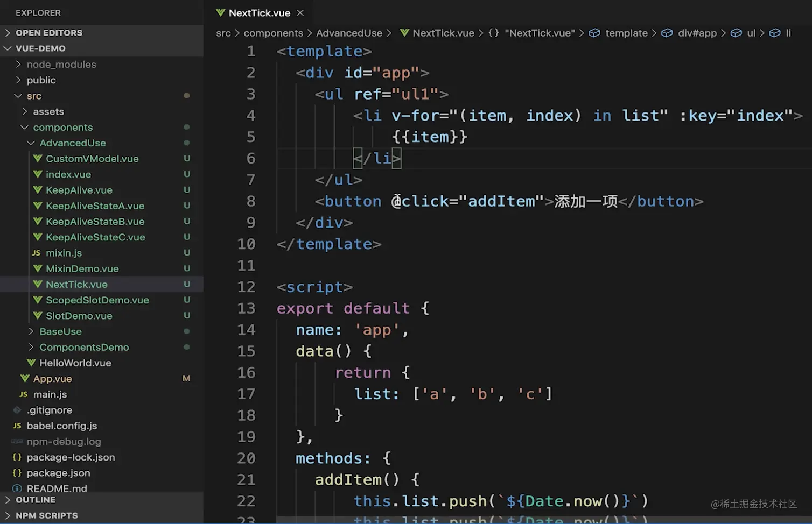Click the braces icon beside package.json

(17, 473)
